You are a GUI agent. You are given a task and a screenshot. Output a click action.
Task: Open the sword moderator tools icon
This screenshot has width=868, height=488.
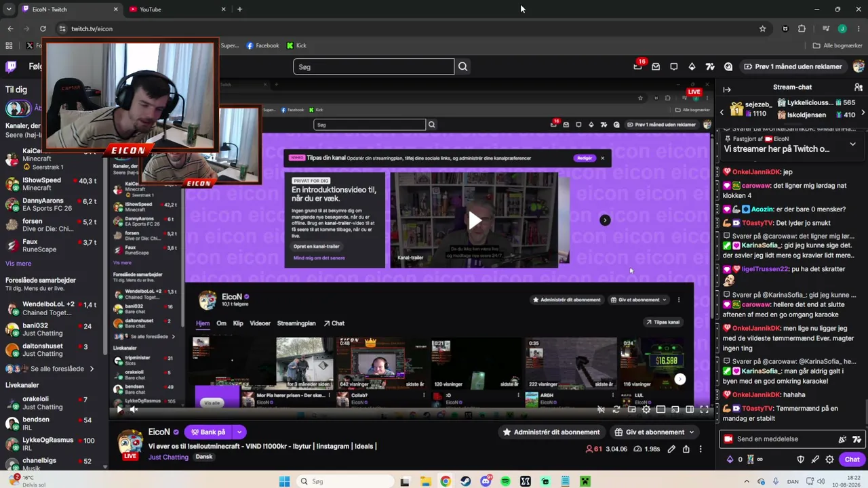point(815,460)
